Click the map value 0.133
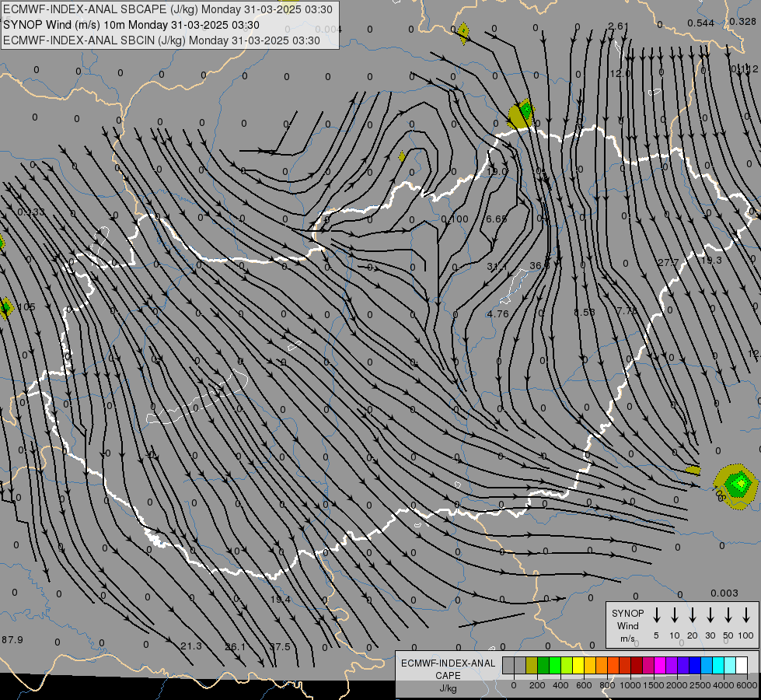 click(x=30, y=212)
